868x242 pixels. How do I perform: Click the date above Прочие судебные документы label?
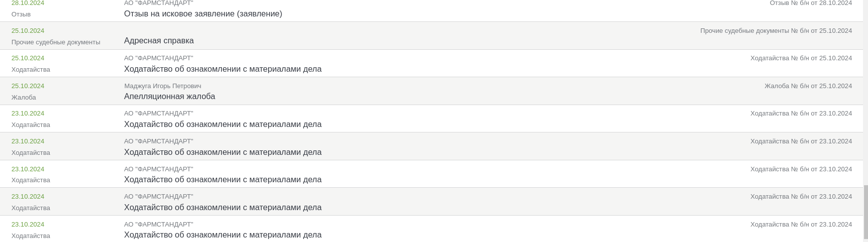[x=28, y=31]
